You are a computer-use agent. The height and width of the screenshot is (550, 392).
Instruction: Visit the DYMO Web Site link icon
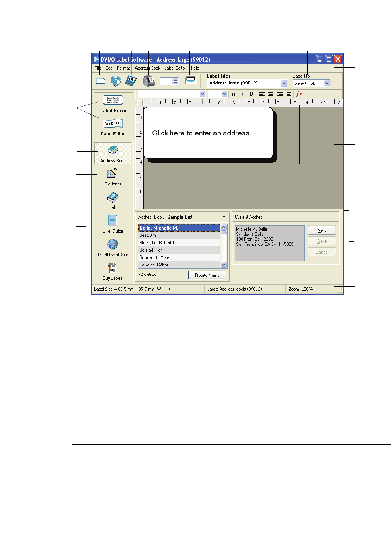[x=113, y=247]
